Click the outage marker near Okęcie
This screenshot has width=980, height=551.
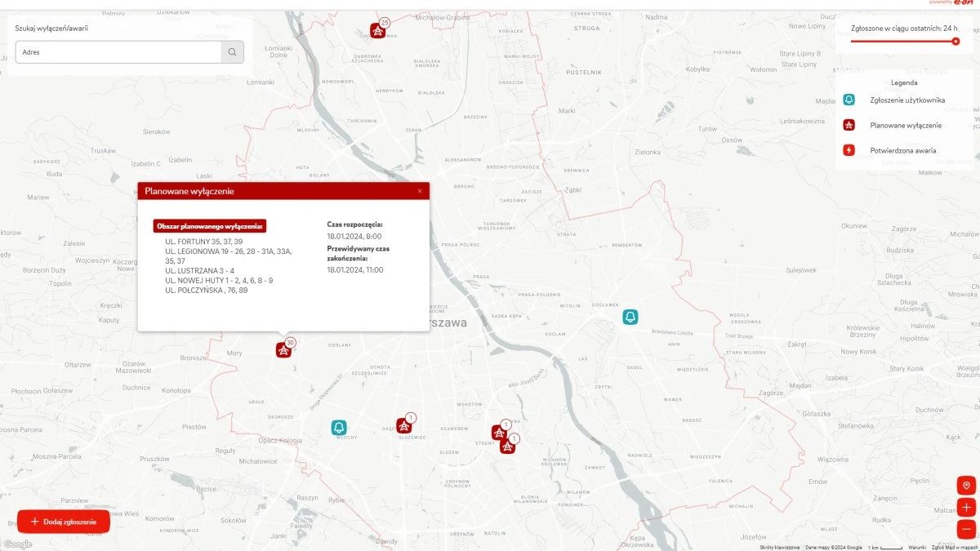coord(403,425)
